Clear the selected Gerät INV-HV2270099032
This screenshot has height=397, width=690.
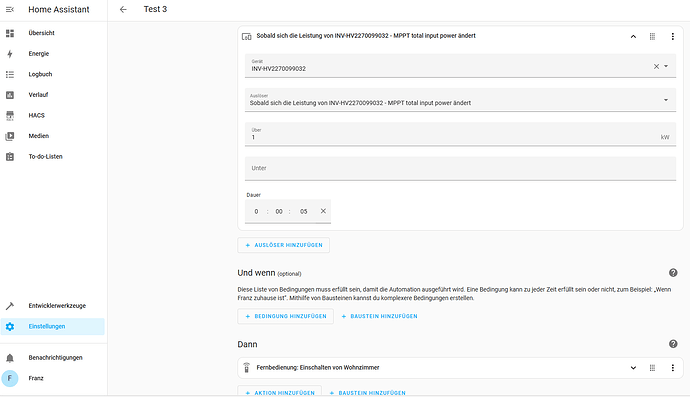click(656, 66)
